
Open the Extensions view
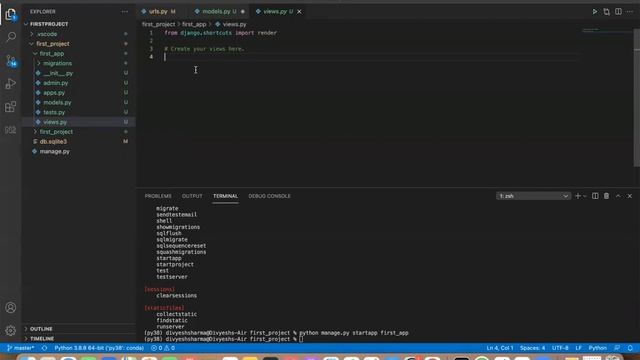point(11,107)
